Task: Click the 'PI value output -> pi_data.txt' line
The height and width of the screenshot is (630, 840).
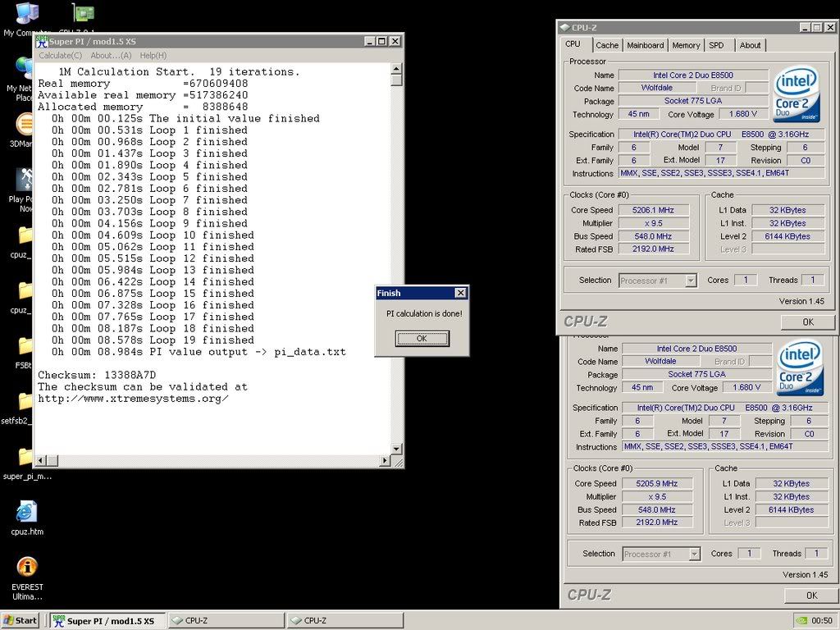Action: click(x=199, y=352)
